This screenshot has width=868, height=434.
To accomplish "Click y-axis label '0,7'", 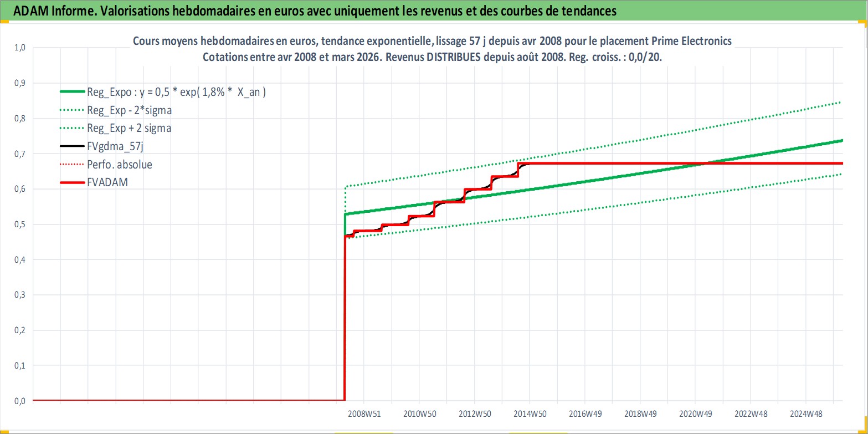I will click(x=20, y=154).
